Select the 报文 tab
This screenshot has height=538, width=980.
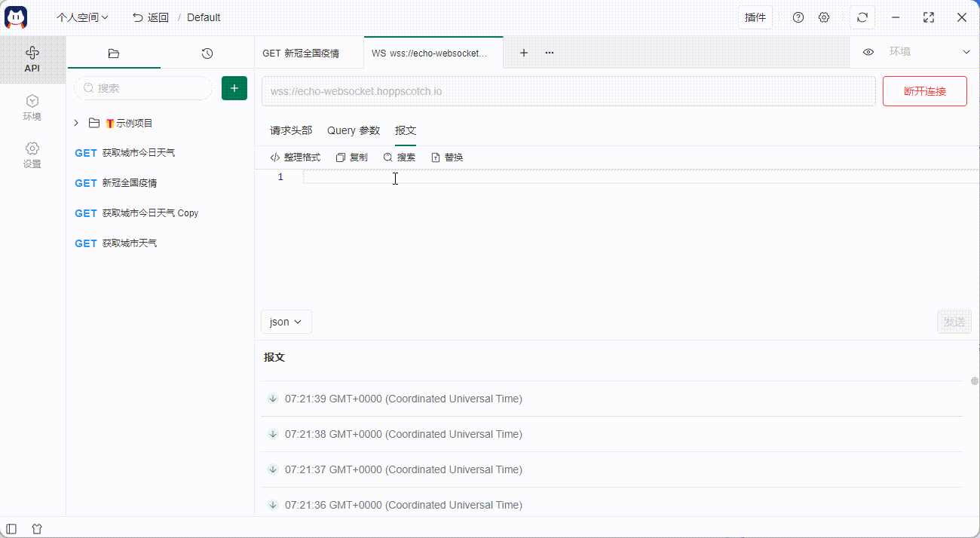tap(406, 130)
